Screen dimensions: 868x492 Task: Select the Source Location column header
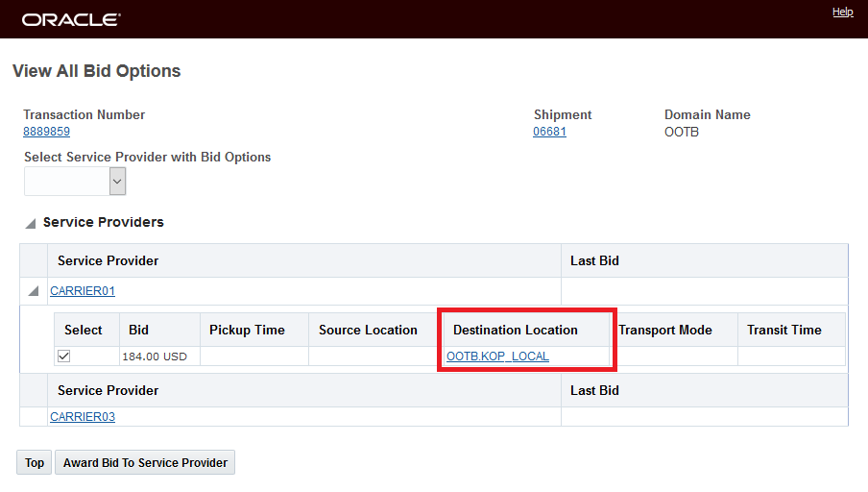coord(368,330)
